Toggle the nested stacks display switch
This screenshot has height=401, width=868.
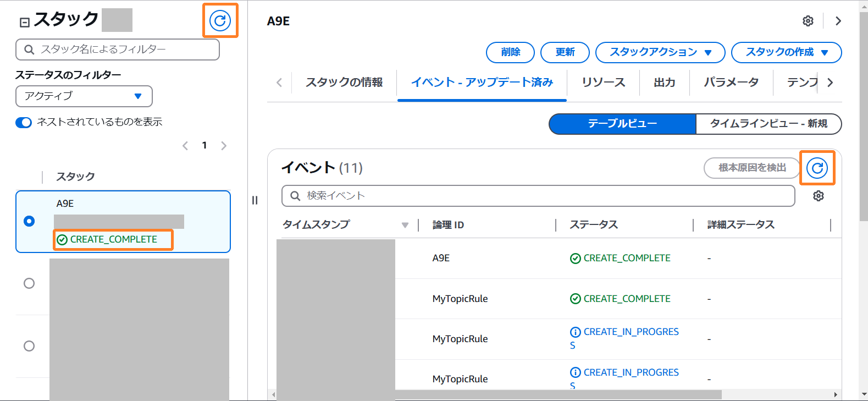pos(24,122)
